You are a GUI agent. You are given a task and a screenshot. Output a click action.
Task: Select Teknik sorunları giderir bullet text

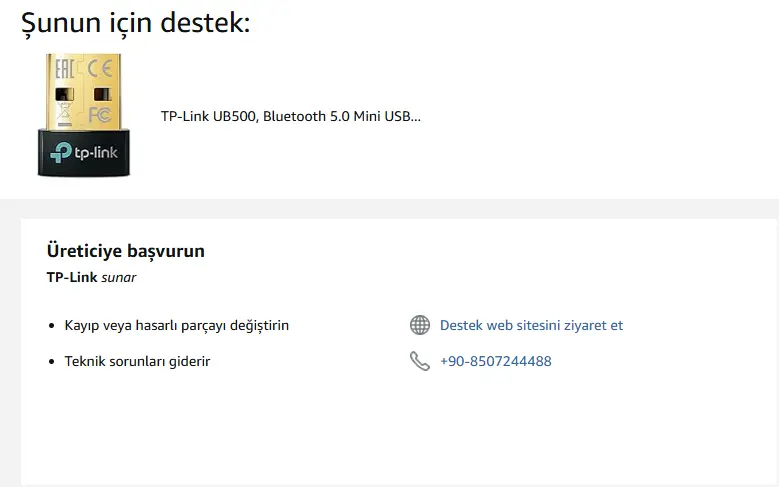click(x=137, y=361)
